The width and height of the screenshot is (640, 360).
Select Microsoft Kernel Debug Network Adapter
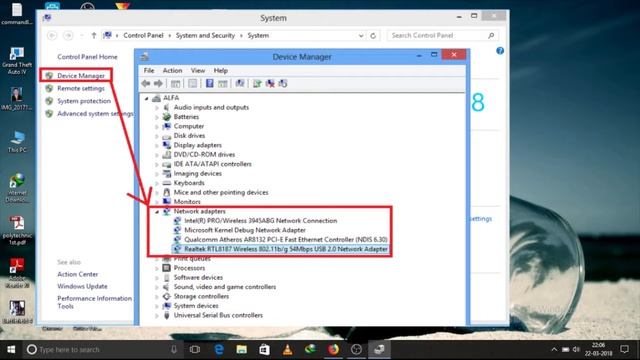point(245,230)
